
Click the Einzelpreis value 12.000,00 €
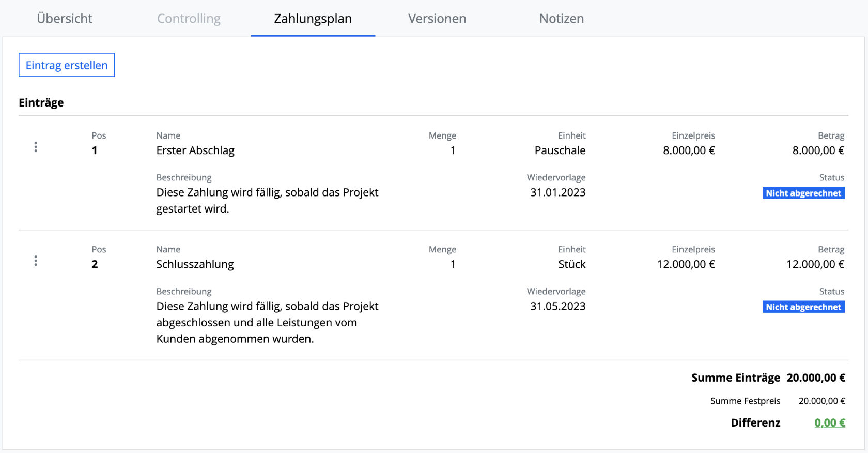[x=686, y=264]
